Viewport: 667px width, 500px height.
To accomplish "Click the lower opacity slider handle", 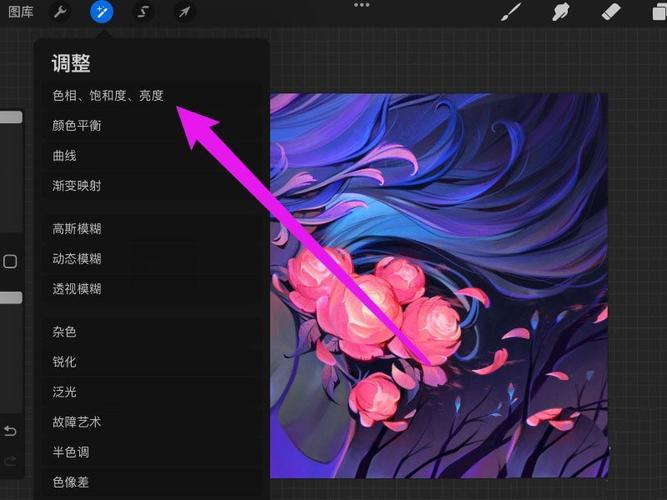I will coord(10,298).
